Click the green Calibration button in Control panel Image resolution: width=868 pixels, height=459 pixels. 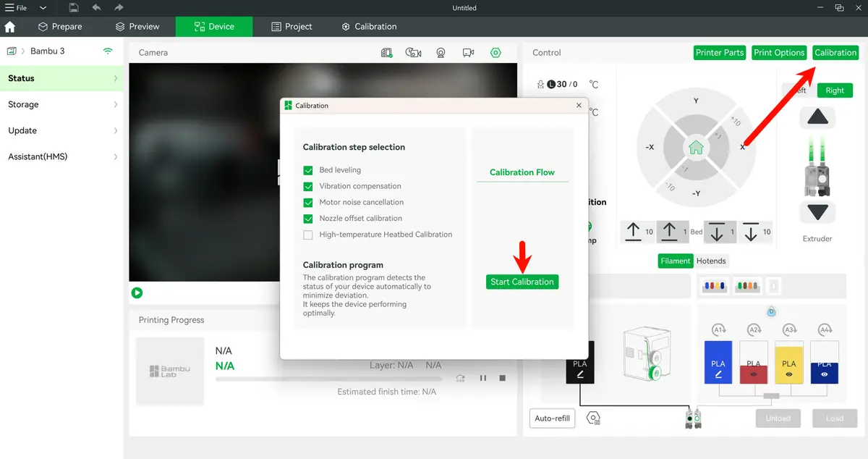[835, 53]
